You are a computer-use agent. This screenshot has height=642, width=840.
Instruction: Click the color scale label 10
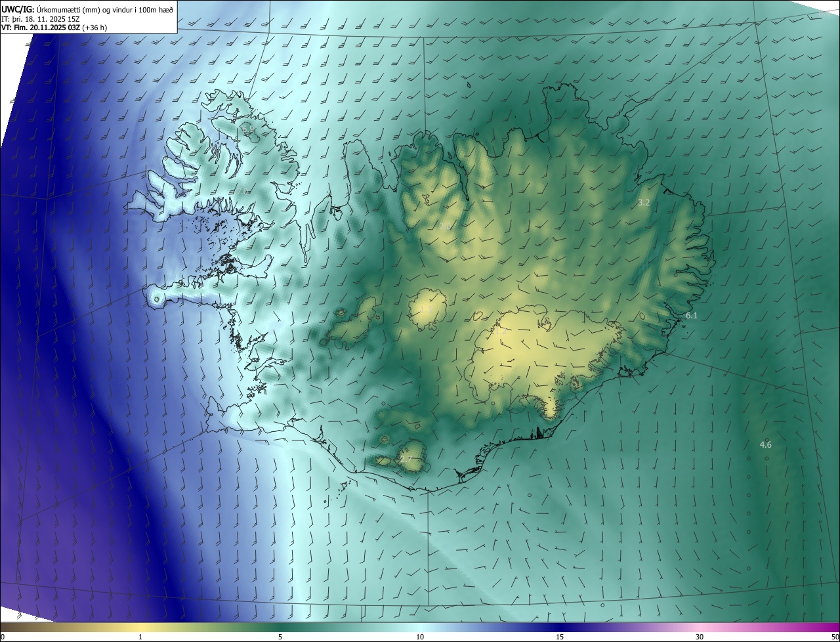(x=420, y=637)
